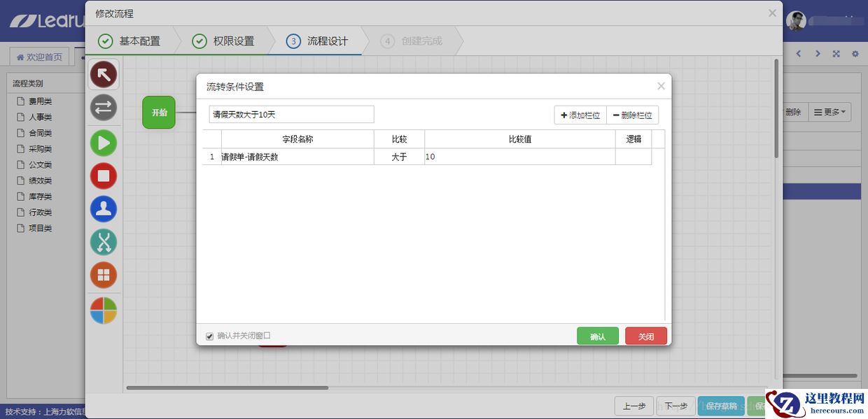This screenshot has width=868, height=419.
Task: Select 人事类 in the category tree
Action: coord(40,118)
